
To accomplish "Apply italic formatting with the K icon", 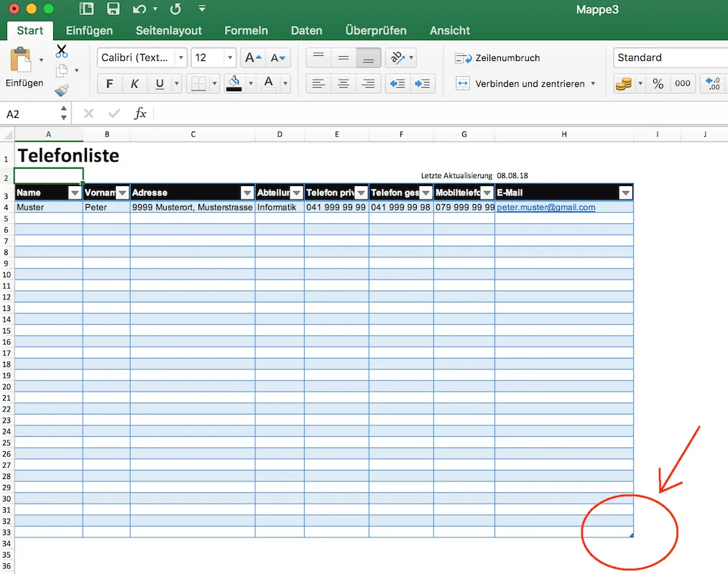I will coord(133,83).
